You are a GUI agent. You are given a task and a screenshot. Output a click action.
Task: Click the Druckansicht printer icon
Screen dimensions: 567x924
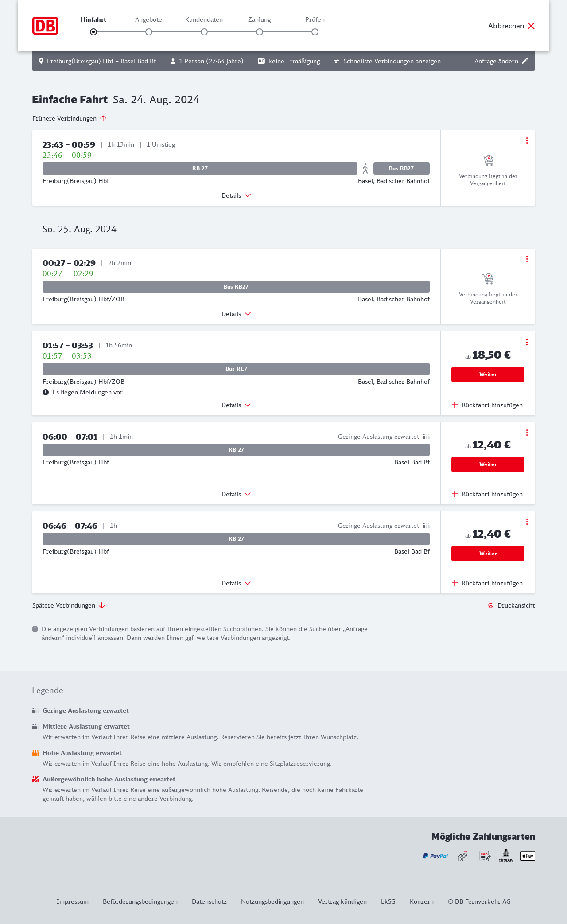coord(491,605)
